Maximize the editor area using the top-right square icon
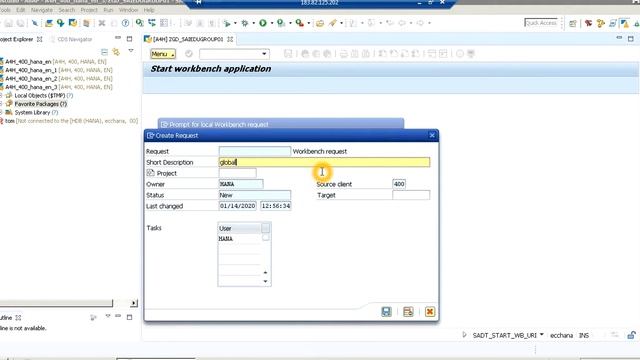 tap(631, 38)
